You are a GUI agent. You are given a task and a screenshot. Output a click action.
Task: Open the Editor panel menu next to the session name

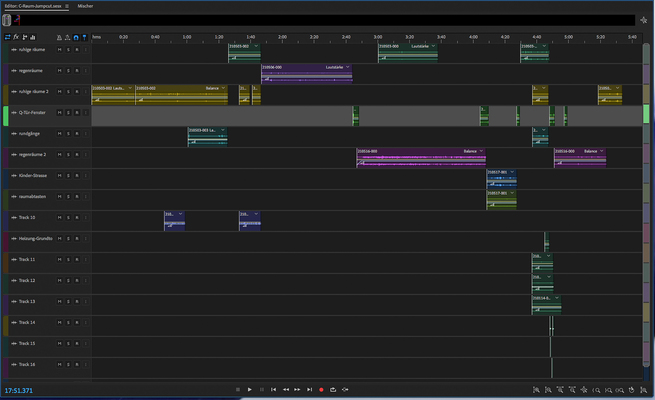tap(69, 5)
